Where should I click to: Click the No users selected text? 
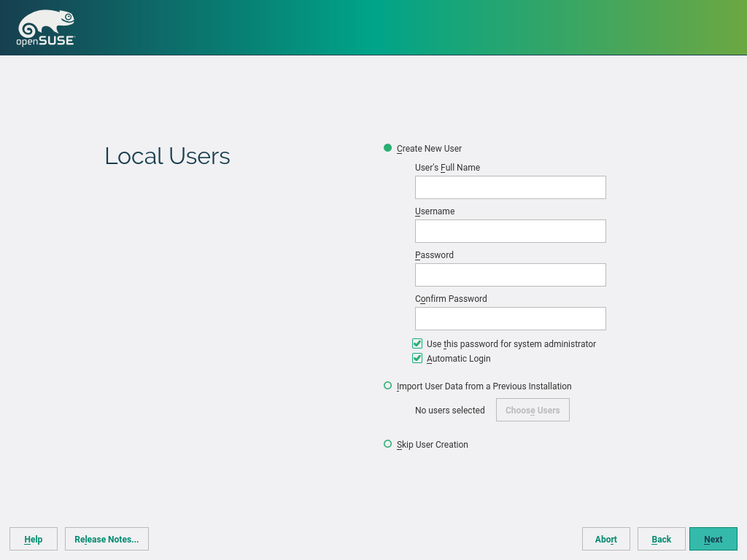tap(449, 411)
